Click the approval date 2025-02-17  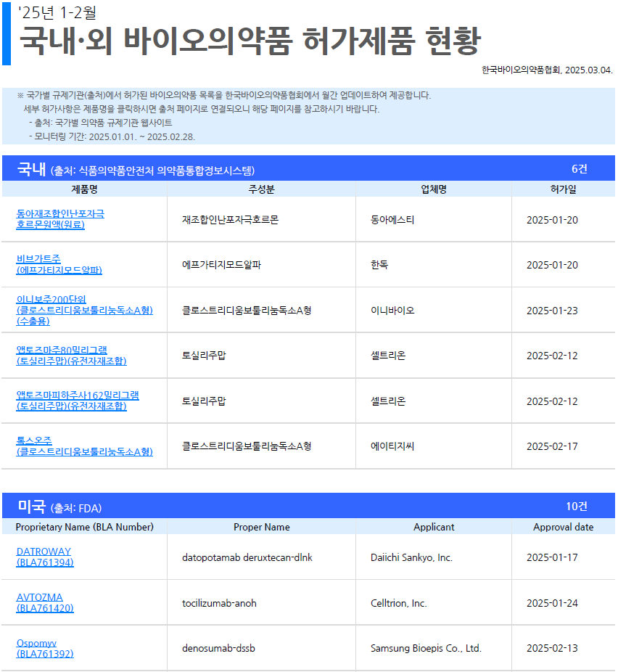[552, 446]
